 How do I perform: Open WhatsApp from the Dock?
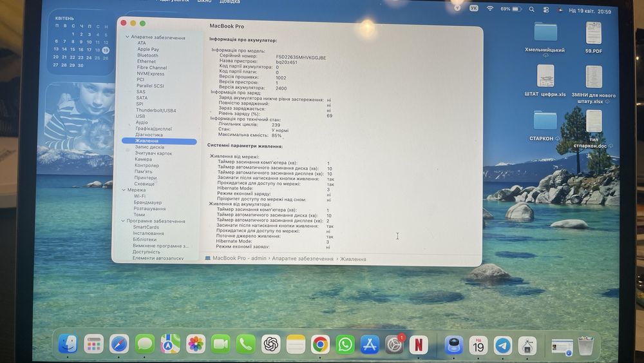pyautogui.click(x=345, y=344)
